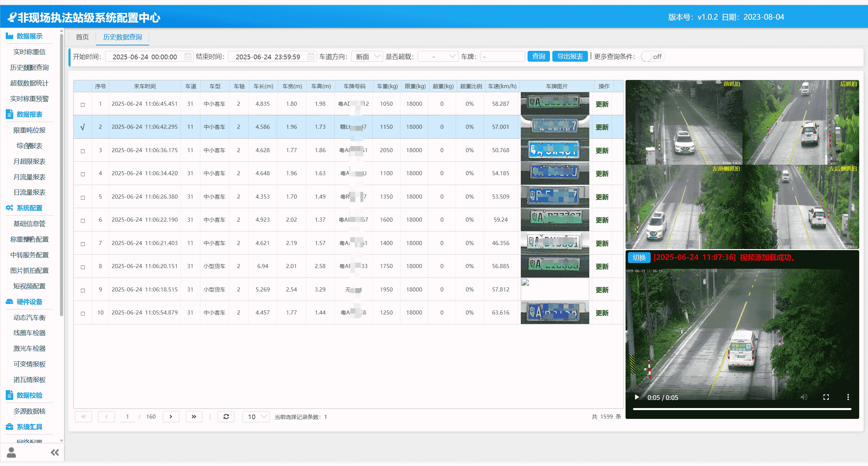Open video more-options menu

pos(848,397)
